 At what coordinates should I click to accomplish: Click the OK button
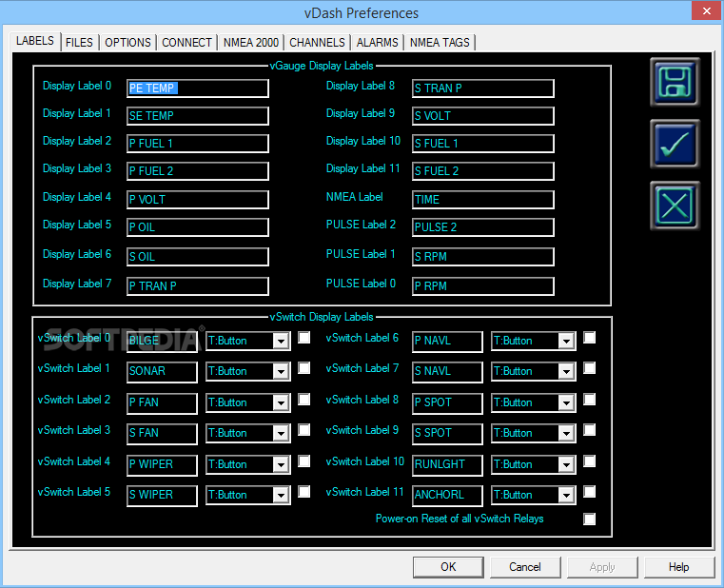[448, 567]
